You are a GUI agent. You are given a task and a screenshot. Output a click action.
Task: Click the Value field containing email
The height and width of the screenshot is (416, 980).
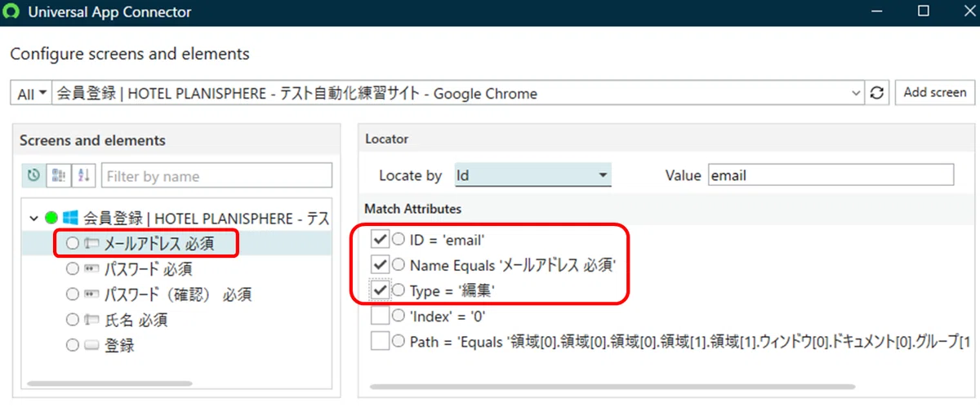[x=830, y=175]
